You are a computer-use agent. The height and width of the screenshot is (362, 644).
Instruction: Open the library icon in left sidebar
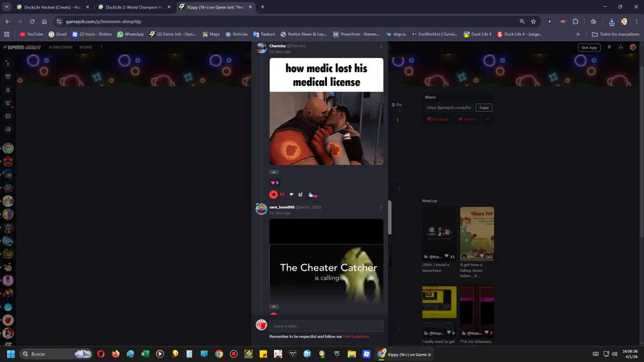click(x=8, y=129)
